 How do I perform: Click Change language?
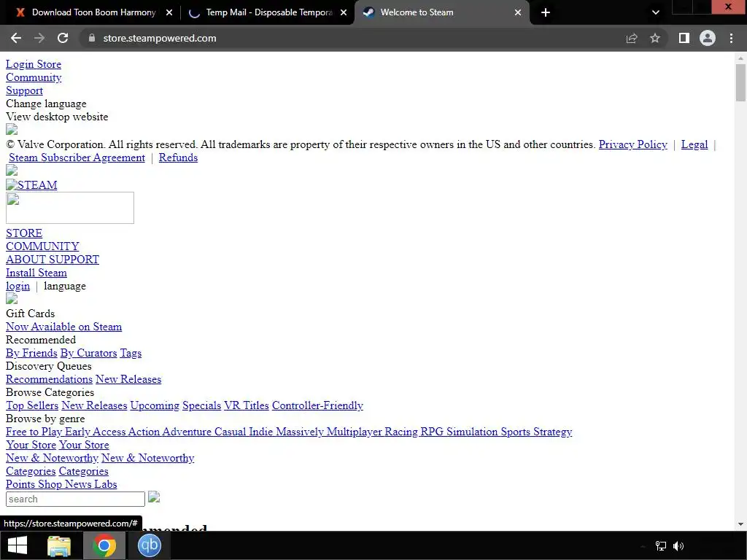coord(46,104)
